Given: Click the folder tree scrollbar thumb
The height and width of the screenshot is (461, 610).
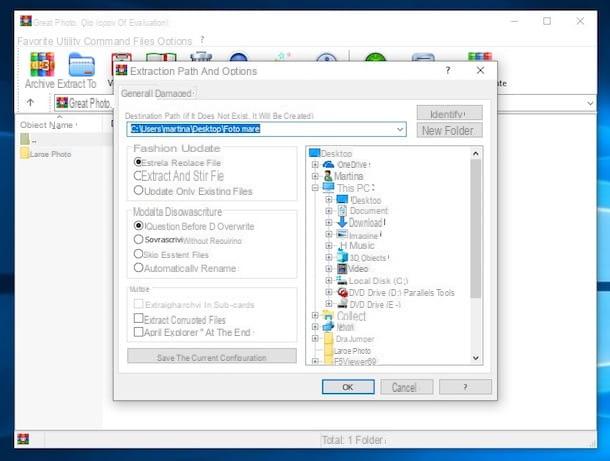Looking at the screenshot, I should pos(475,228).
